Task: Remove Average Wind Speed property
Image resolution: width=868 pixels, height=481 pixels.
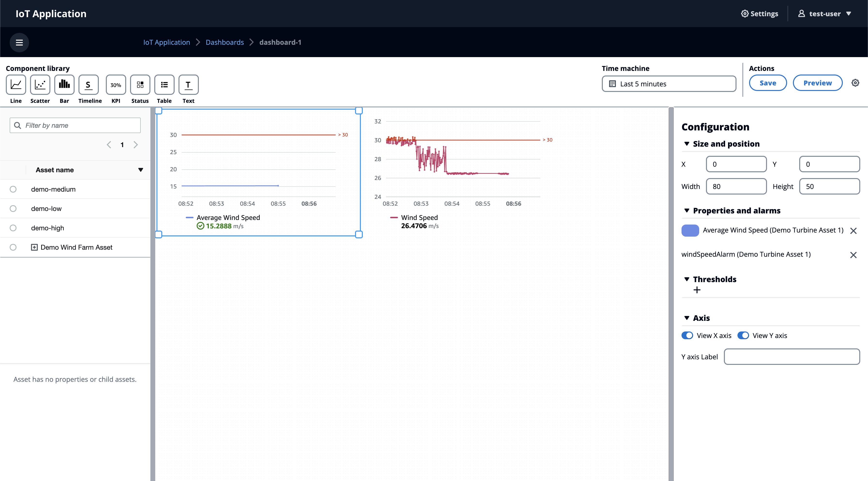Action: click(853, 231)
